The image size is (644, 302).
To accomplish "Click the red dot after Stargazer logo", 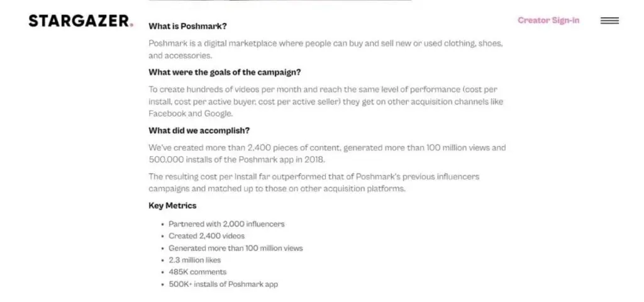I will pos(131,25).
